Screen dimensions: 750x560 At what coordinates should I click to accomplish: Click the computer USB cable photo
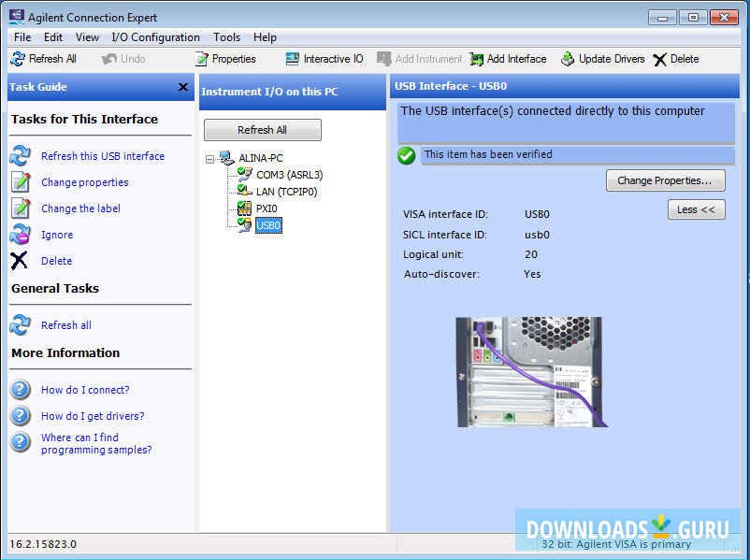[x=531, y=371]
